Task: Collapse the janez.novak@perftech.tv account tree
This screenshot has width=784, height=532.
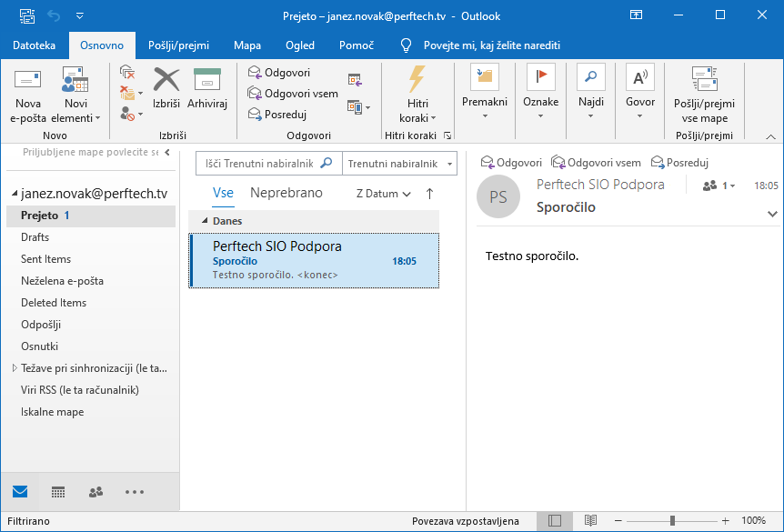Action: point(15,194)
